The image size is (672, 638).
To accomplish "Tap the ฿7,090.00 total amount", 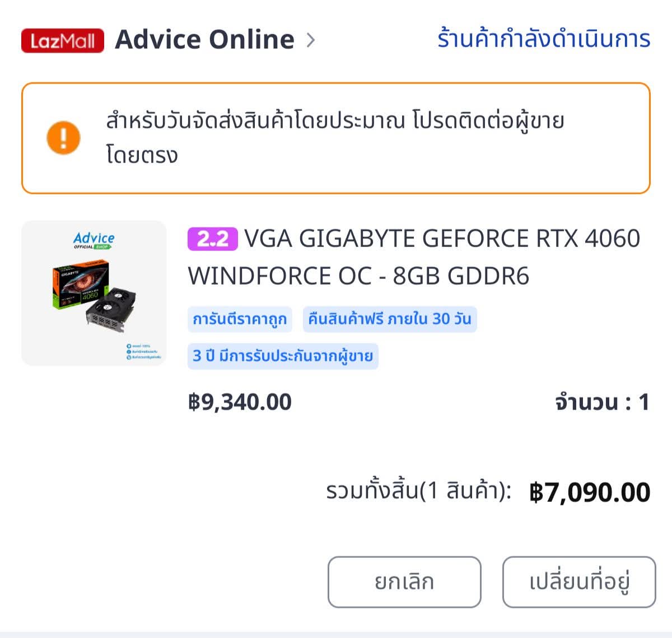I will (590, 492).
